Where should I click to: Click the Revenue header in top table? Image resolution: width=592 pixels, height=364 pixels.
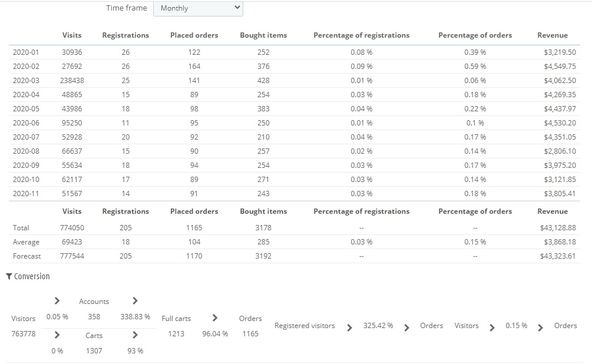tap(553, 35)
